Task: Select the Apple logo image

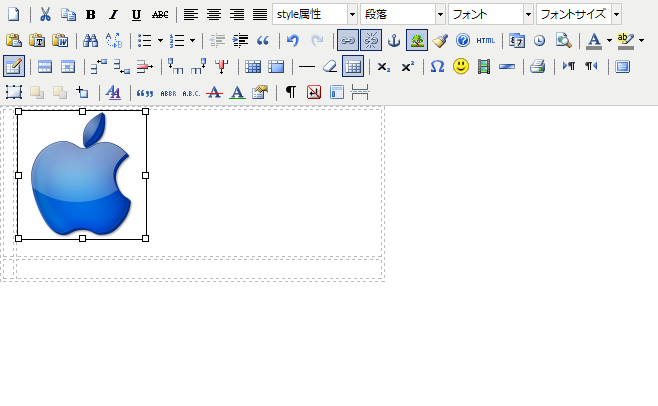Action: coord(81,175)
